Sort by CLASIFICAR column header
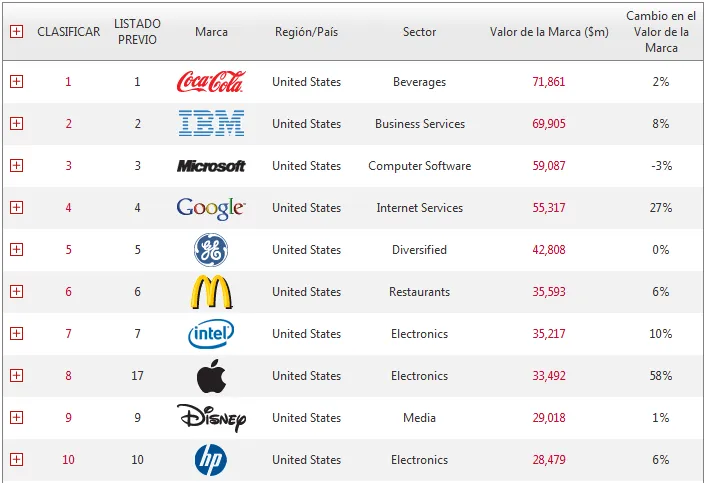Viewport: 707px width, 483px height. 68,32
